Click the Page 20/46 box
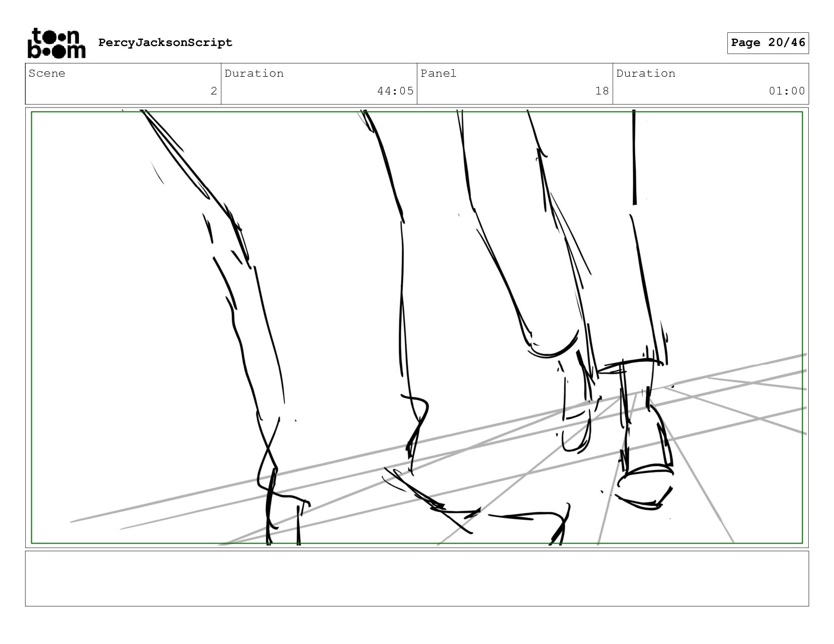The image size is (834, 644). tap(768, 43)
